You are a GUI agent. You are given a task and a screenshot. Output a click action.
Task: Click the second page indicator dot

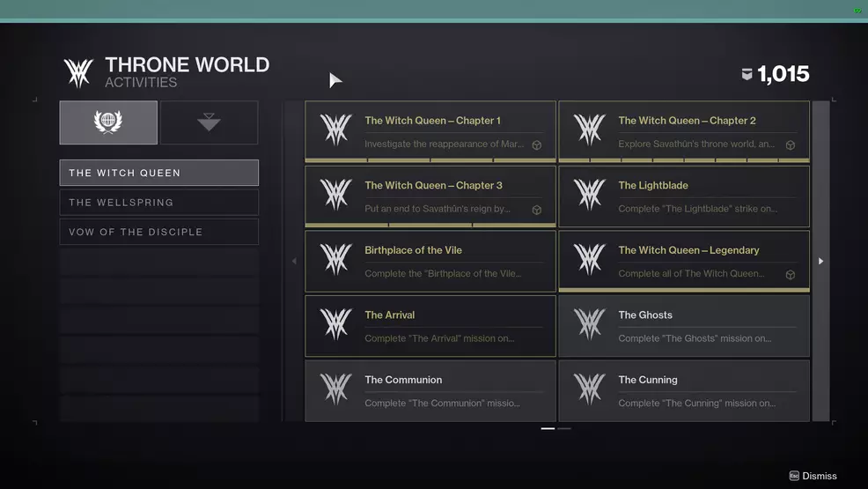[x=564, y=428]
